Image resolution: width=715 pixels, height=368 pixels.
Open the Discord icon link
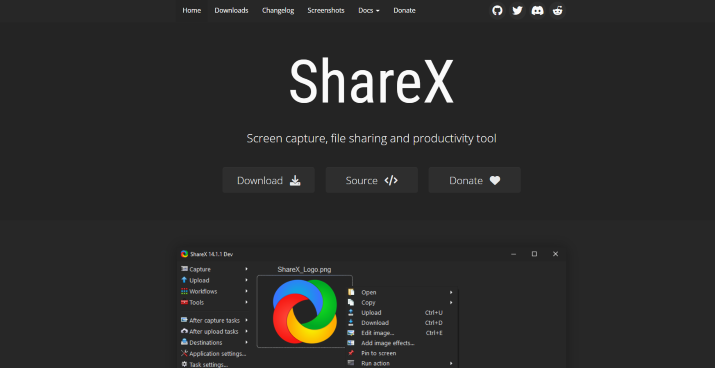click(x=538, y=10)
